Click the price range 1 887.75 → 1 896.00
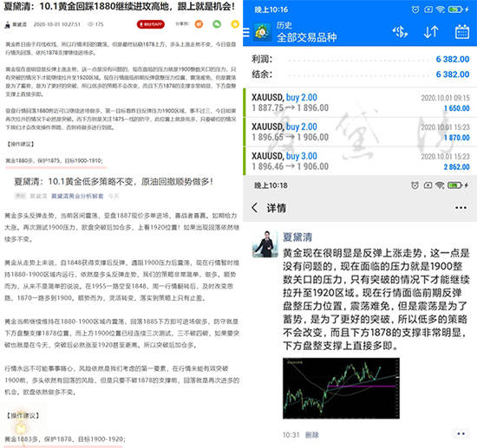477x448 pixels. point(291,108)
